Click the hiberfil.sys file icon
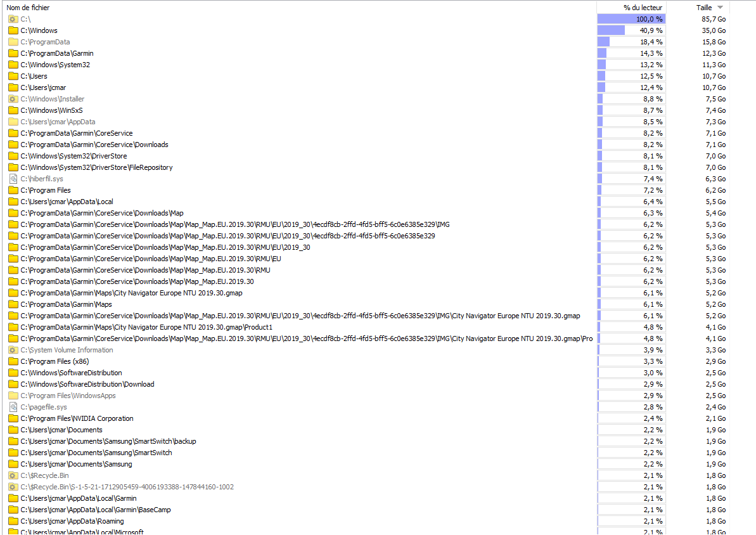This screenshot has width=756, height=535. click(13, 179)
